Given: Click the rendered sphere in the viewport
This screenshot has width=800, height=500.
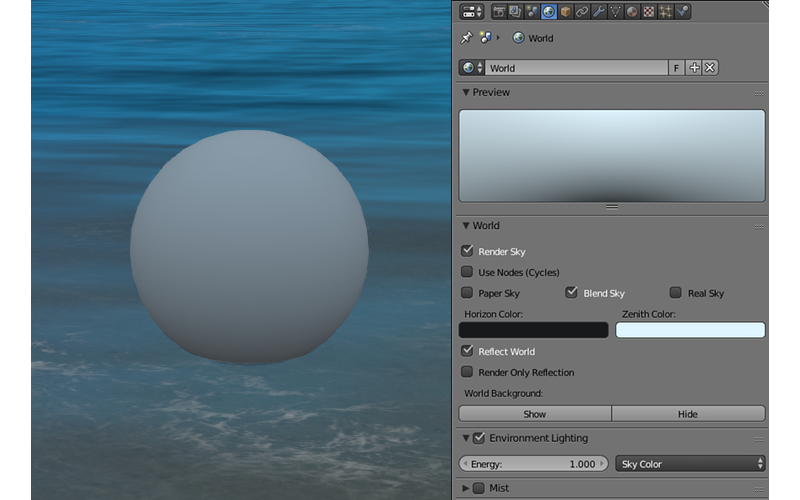Looking at the screenshot, I should [249, 247].
